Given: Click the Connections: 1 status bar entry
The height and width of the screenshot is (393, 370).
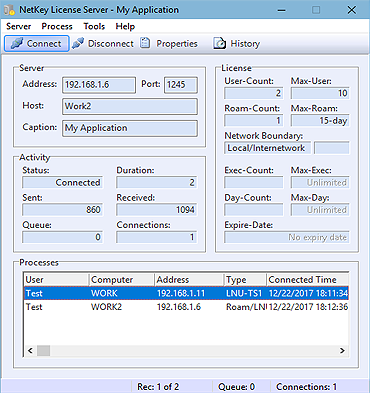Looking at the screenshot, I should click(306, 387).
